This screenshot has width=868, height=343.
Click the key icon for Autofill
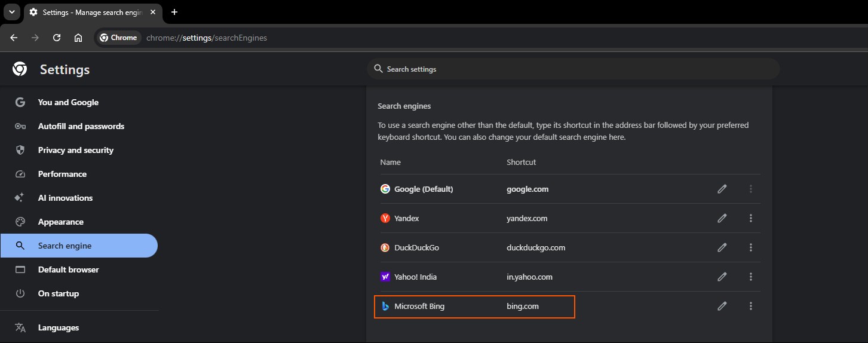coord(20,126)
